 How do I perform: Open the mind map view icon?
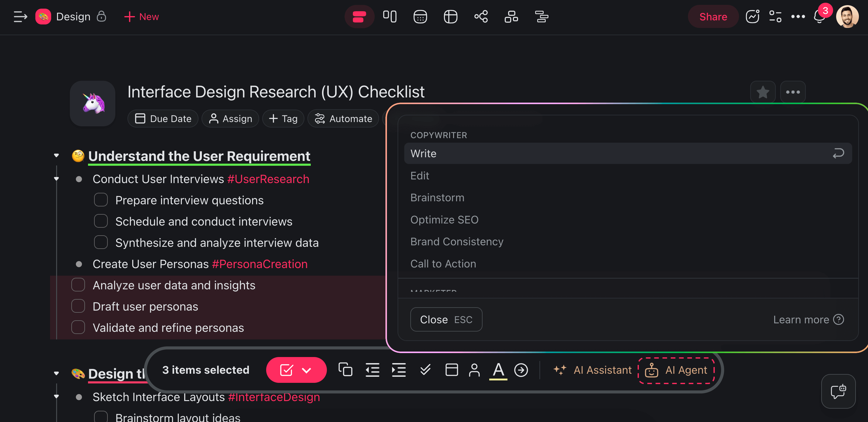point(481,16)
